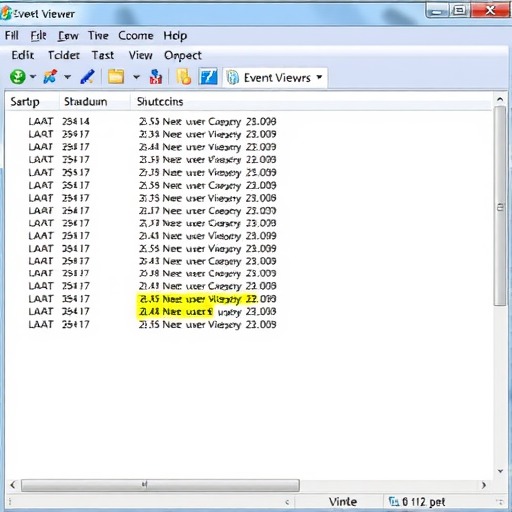Click the vertical scrollbar down arrow

(500, 471)
